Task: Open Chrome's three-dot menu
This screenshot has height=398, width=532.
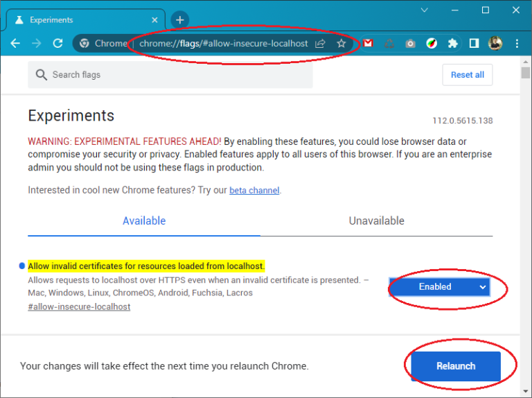Action: [x=516, y=43]
